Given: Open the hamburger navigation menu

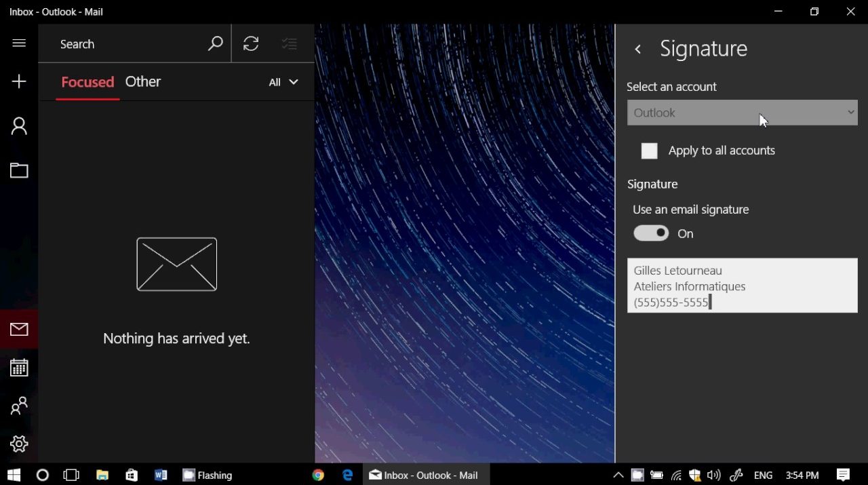Looking at the screenshot, I should (19, 43).
